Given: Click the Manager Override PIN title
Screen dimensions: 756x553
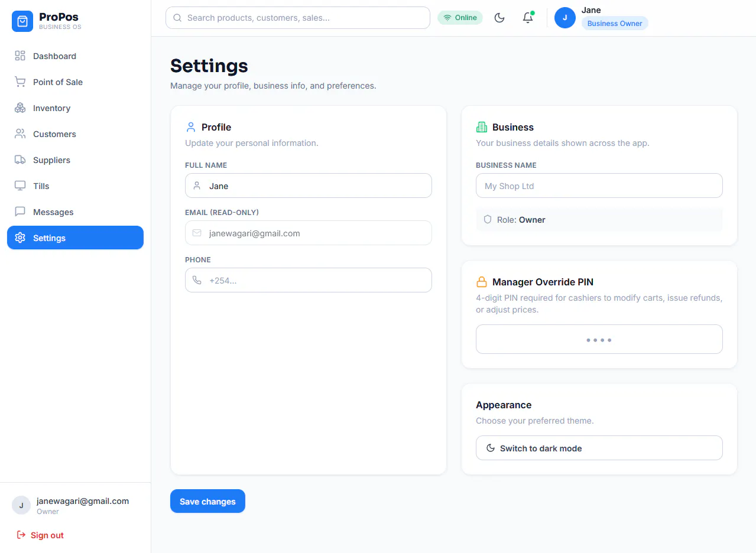Looking at the screenshot, I should (x=543, y=282).
